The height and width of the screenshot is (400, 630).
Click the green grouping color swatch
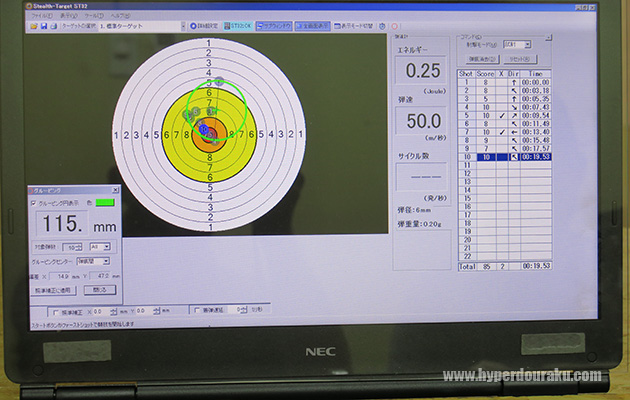(102, 202)
